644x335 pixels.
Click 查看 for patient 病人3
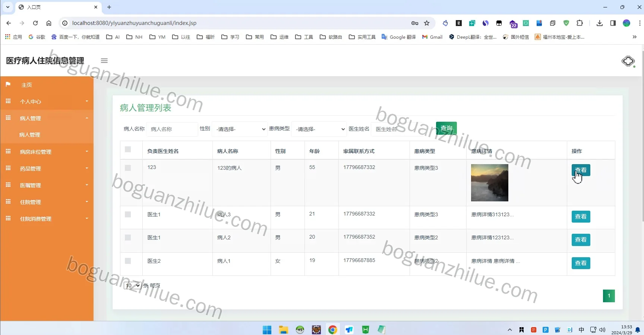click(581, 217)
